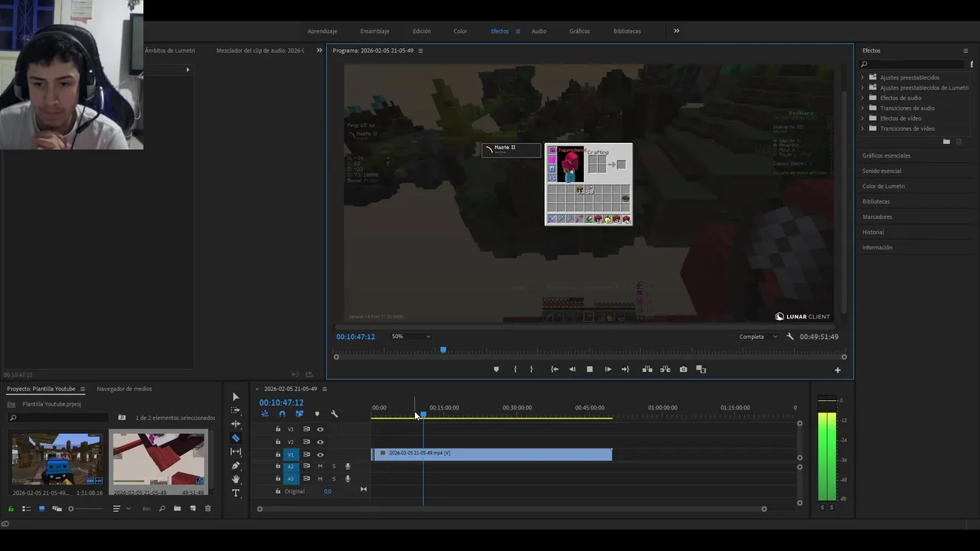Image resolution: width=980 pixels, height=551 pixels.
Task: Toggle project write lock
Action: (x=11, y=509)
